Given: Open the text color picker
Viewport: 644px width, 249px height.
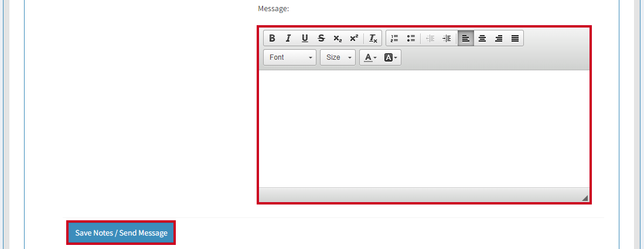Looking at the screenshot, I should (370, 57).
